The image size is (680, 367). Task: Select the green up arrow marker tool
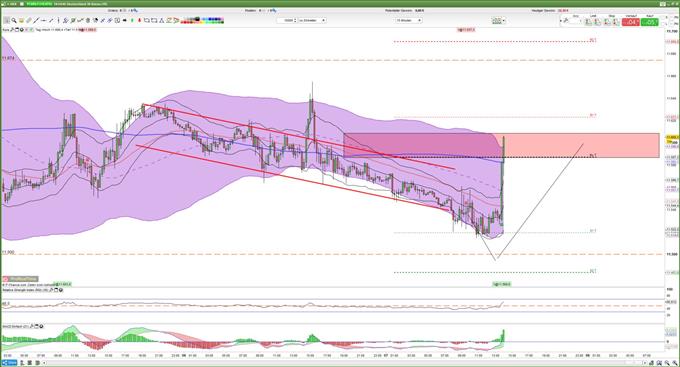click(x=132, y=20)
